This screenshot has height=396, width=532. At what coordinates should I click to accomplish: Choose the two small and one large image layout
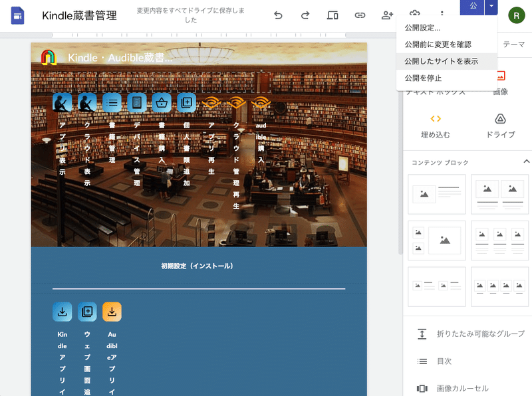point(437,241)
